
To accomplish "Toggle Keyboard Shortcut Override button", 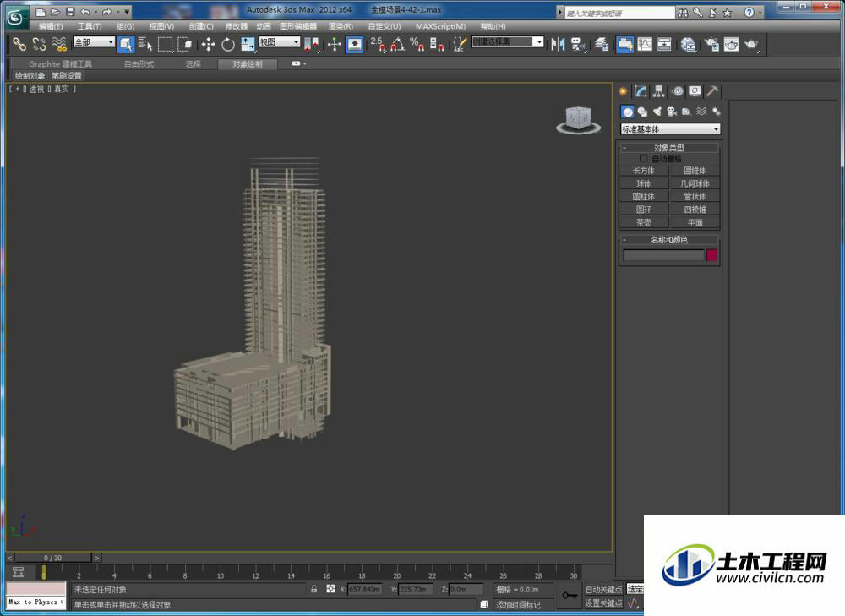I will tap(355, 44).
